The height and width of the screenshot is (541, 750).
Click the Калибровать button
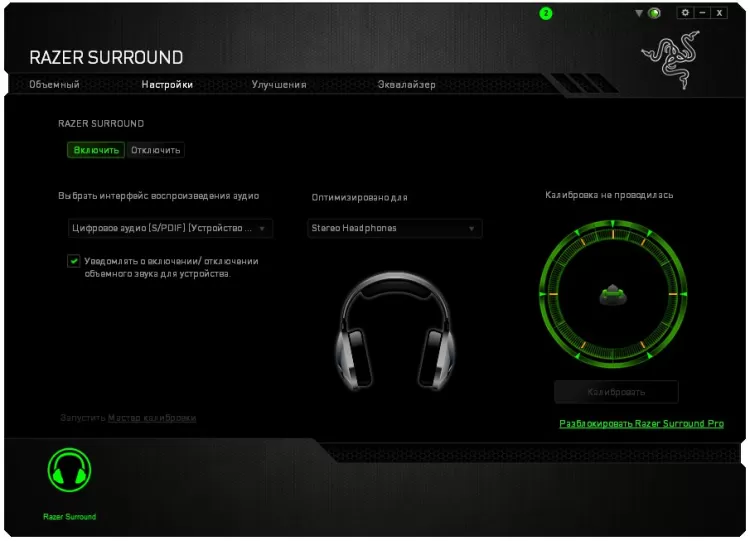click(x=616, y=392)
